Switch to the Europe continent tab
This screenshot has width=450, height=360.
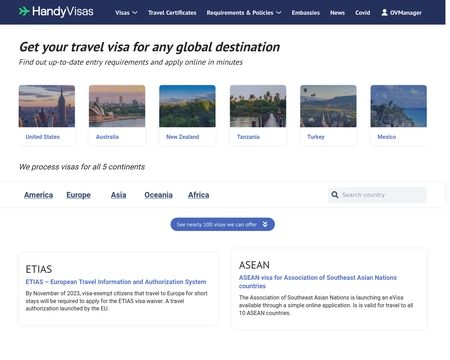pyautogui.click(x=79, y=195)
